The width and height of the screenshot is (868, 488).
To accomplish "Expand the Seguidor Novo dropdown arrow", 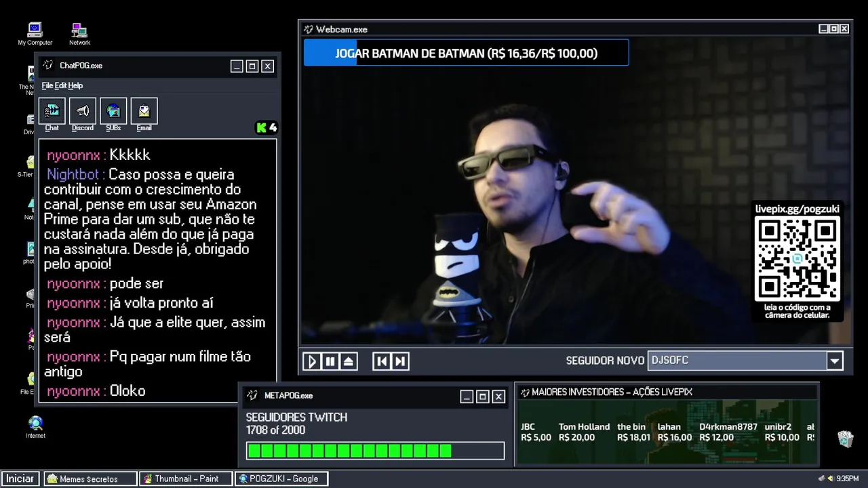I will 835,361.
